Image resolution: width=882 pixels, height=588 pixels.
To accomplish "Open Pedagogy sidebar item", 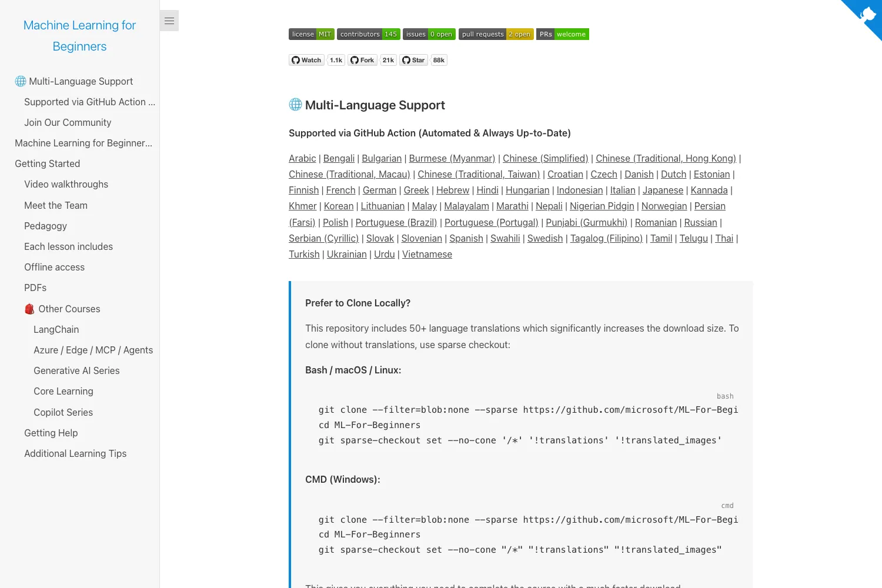I will click(45, 226).
